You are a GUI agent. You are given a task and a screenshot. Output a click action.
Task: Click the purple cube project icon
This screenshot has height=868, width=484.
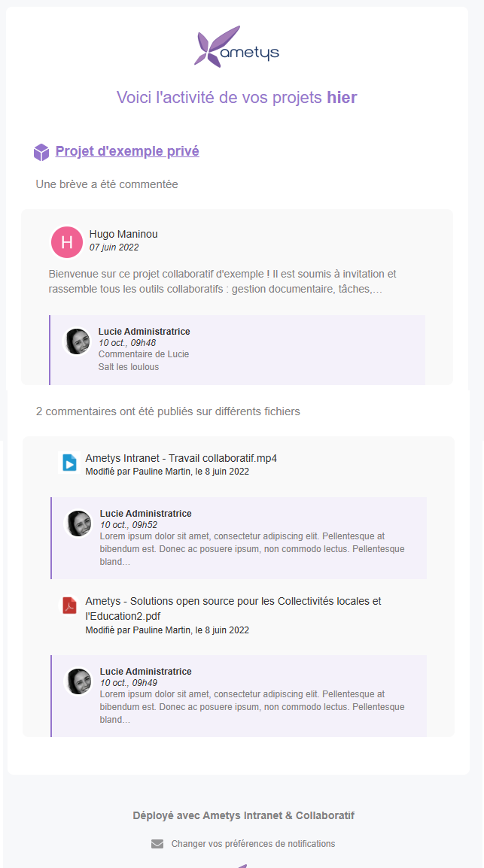coord(41,152)
